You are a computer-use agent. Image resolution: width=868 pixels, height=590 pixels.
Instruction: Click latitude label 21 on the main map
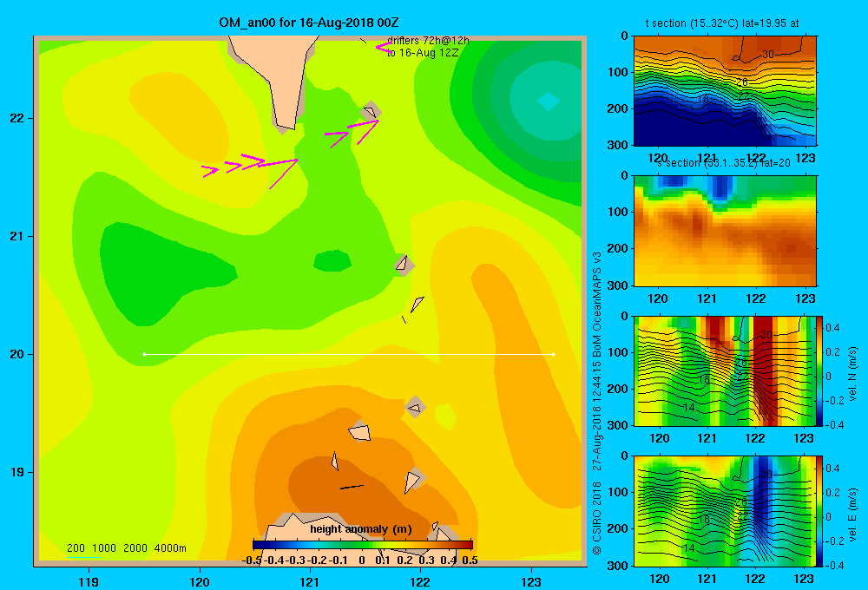tap(16, 236)
